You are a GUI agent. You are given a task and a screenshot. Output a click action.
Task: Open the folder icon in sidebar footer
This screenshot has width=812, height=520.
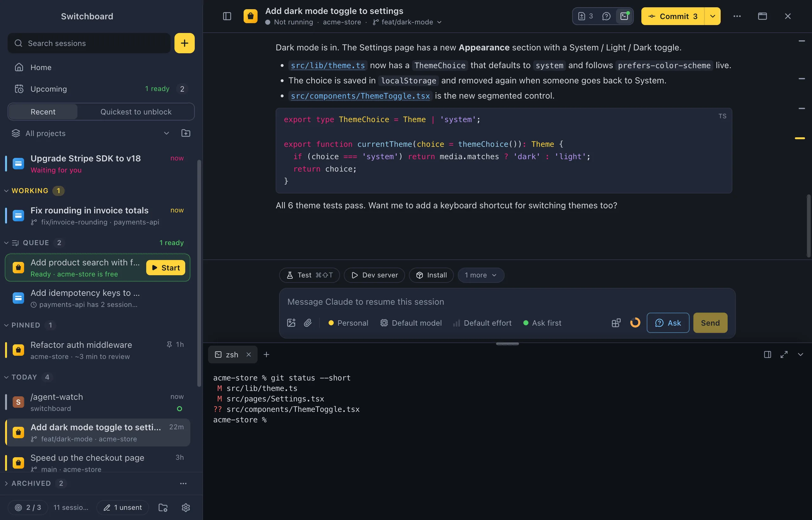click(163, 508)
